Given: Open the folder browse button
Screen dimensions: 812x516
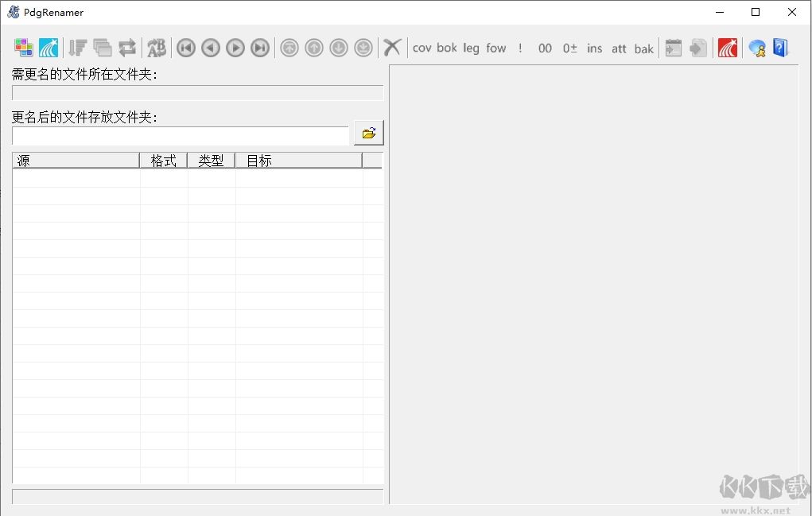Looking at the screenshot, I should click(368, 133).
